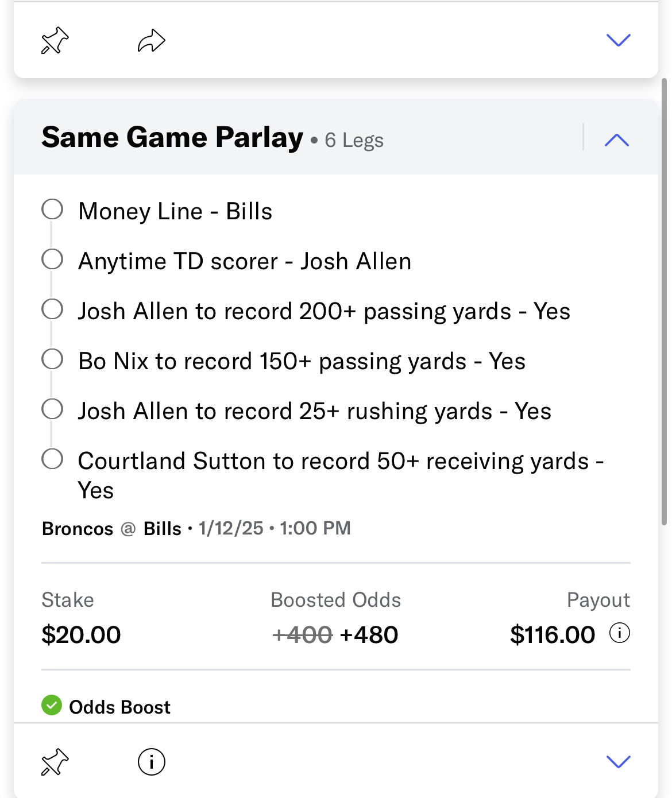
Task: Collapse the Same Game Parlay section
Action: (617, 140)
